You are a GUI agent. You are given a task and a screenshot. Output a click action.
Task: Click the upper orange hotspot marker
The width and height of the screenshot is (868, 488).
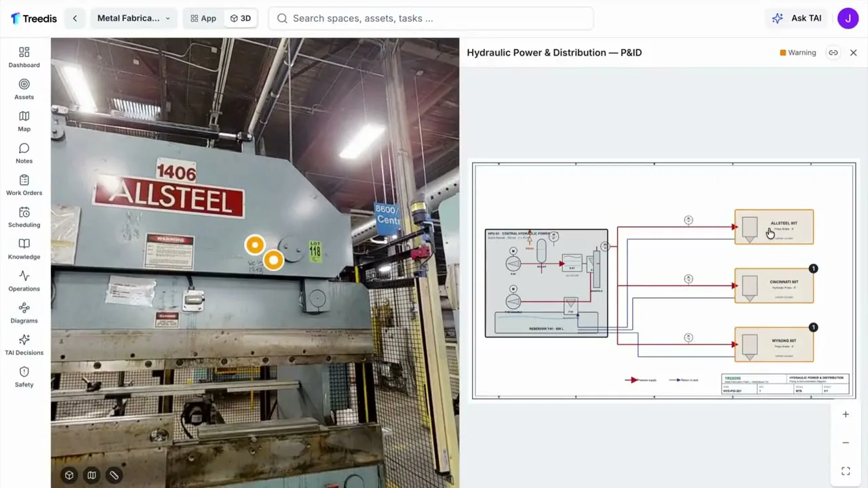255,245
